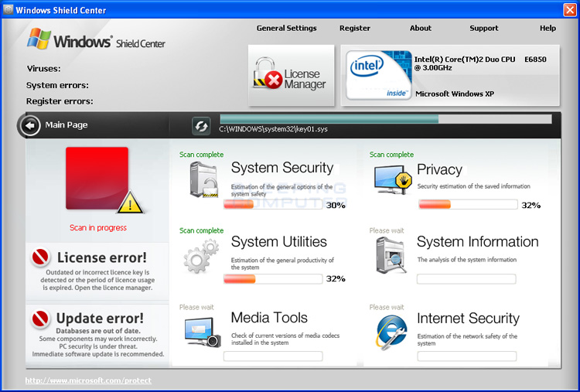Click the Main Page back arrow icon

30,126
